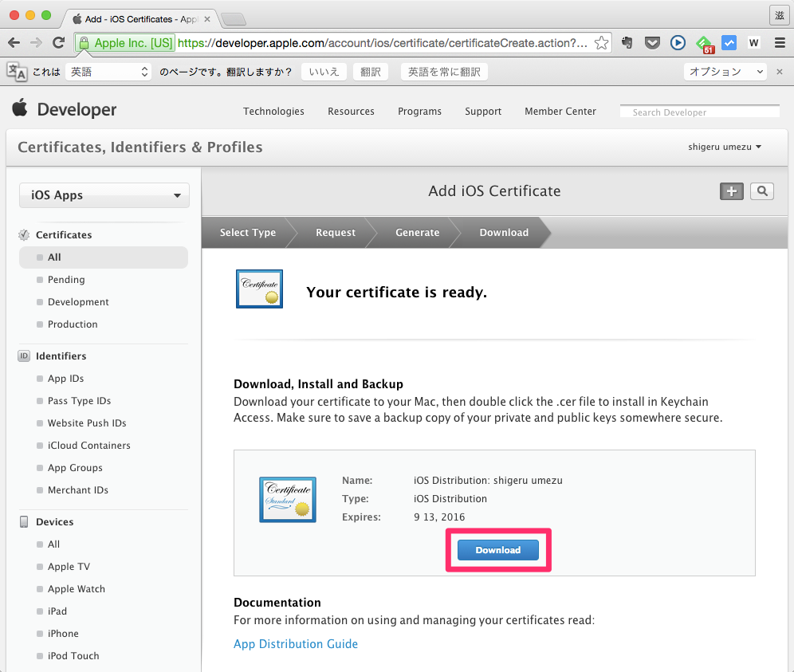Screen dimensions: 794x672
Task: Dismiss the translation bar with the X
Action: [780, 72]
